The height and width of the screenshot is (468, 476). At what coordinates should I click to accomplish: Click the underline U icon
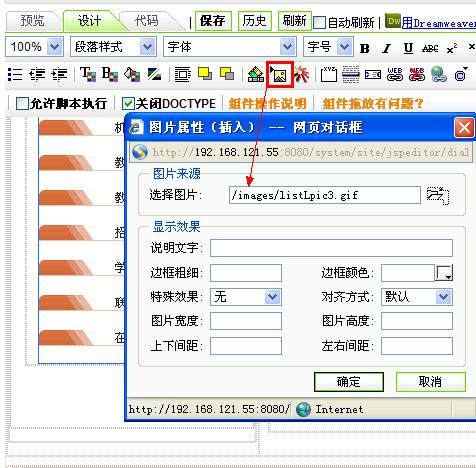408,49
